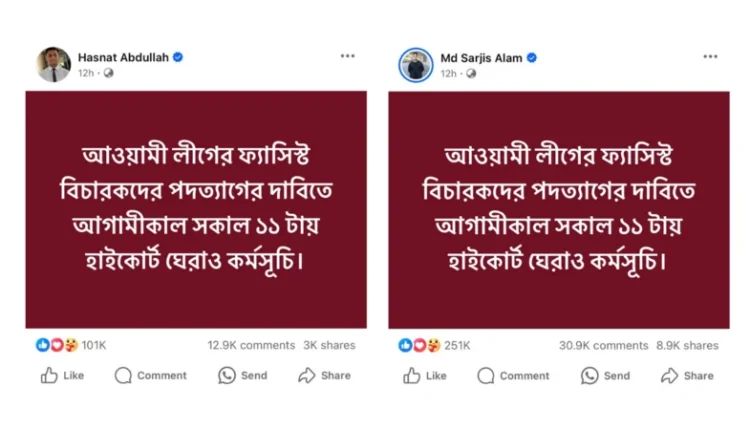The height and width of the screenshot is (430, 750).
Task: Send Hasnat Abdullah's post via WhatsApp
Action: (243, 376)
